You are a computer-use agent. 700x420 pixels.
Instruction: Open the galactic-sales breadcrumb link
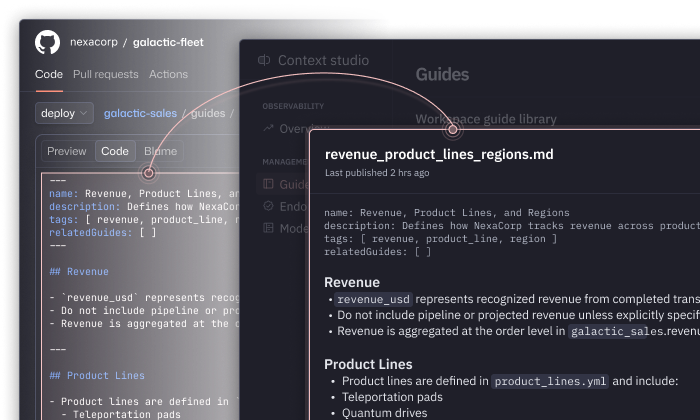(140, 113)
